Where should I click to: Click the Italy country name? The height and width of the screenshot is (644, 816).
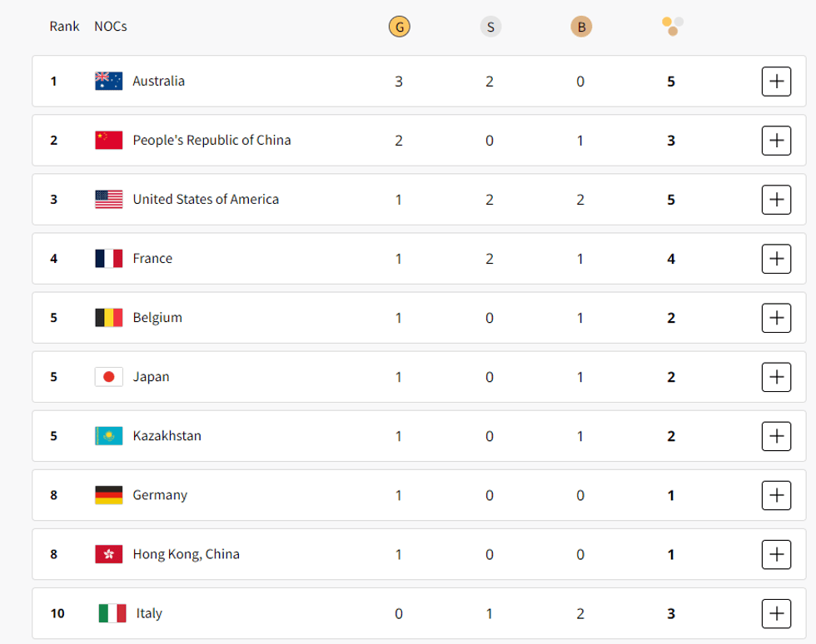point(149,614)
